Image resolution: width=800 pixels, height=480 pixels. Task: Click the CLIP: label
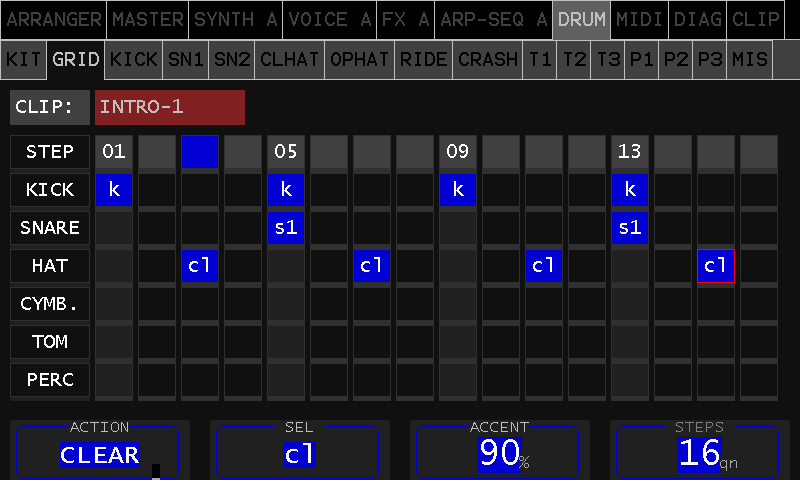click(50, 107)
